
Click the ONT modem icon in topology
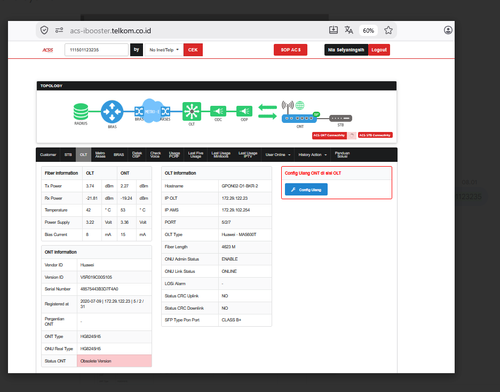click(x=299, y=118)
